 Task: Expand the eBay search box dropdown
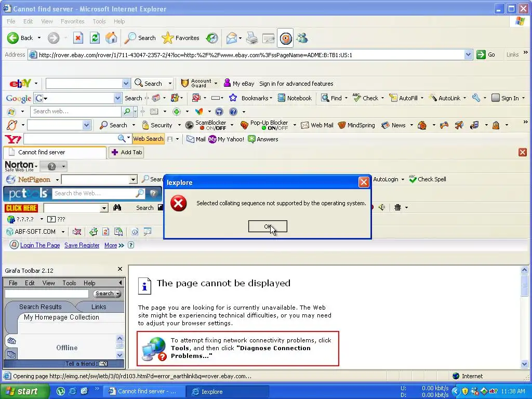126,84
